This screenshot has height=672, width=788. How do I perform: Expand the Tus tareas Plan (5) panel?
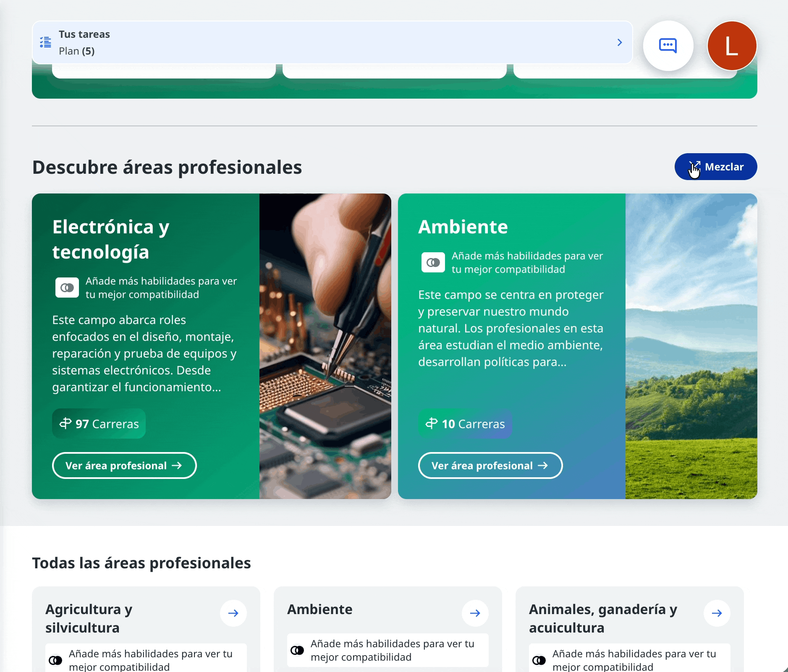pyautogui.click(x=332, y=42)
